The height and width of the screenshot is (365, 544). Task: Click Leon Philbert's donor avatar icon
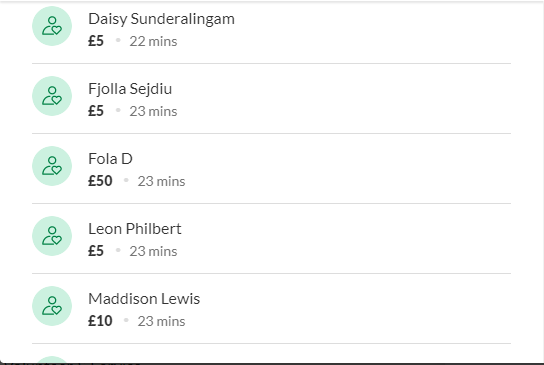[52, 236]
